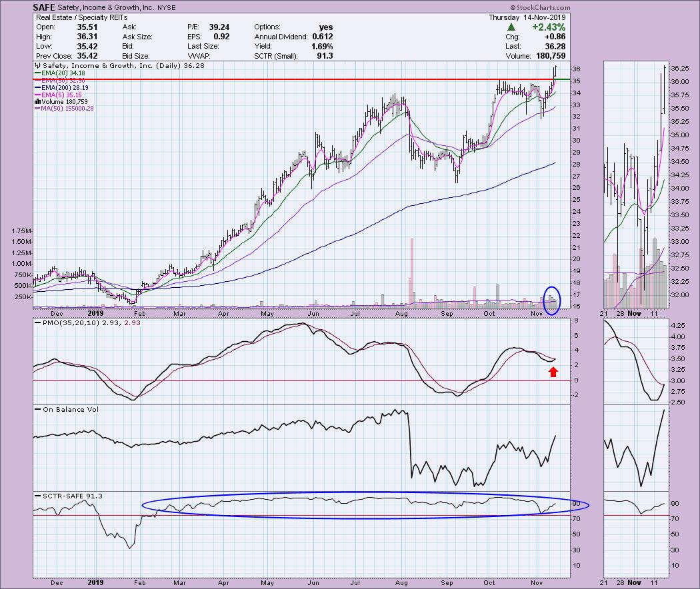
Task: Click the 'On Balance Vol' panel label
Action: 71,409
